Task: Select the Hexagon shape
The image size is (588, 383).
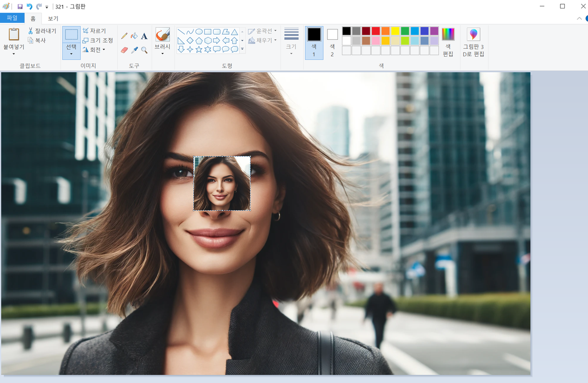Action: coord(208,41)
